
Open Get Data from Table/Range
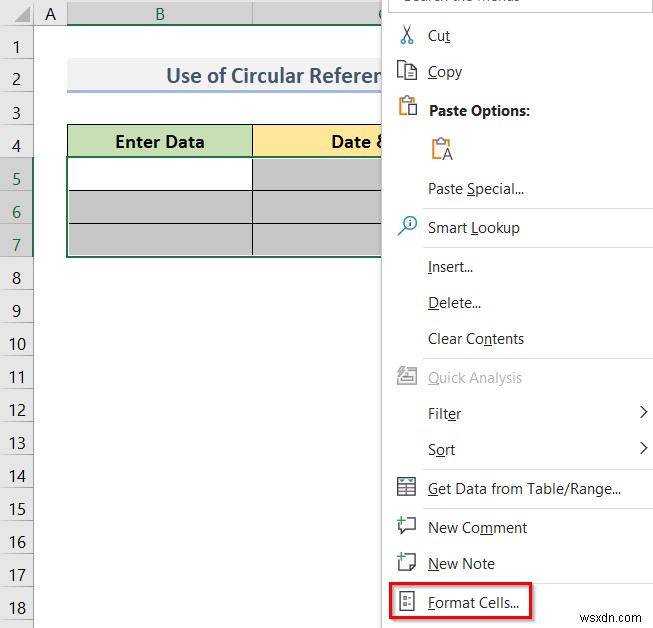[524, 488]
